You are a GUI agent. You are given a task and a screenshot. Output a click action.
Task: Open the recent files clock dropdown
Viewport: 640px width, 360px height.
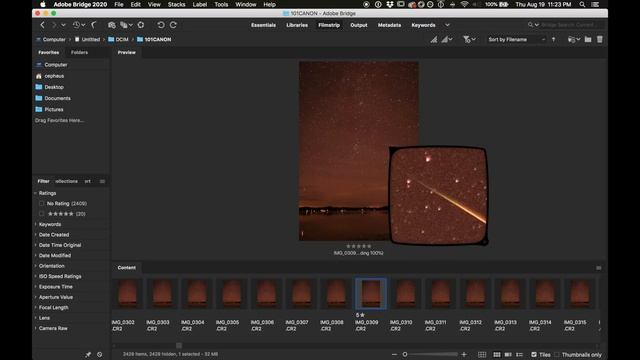tap(79, 25)
